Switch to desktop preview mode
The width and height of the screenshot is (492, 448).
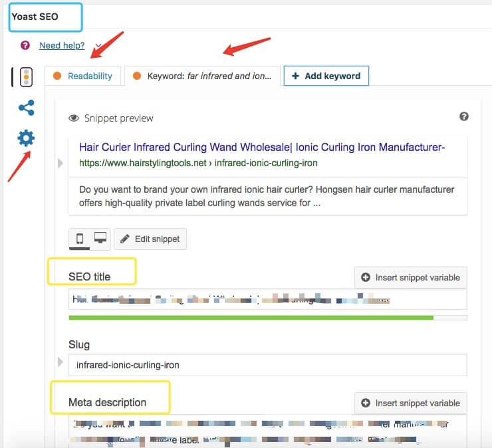(100, 239)
